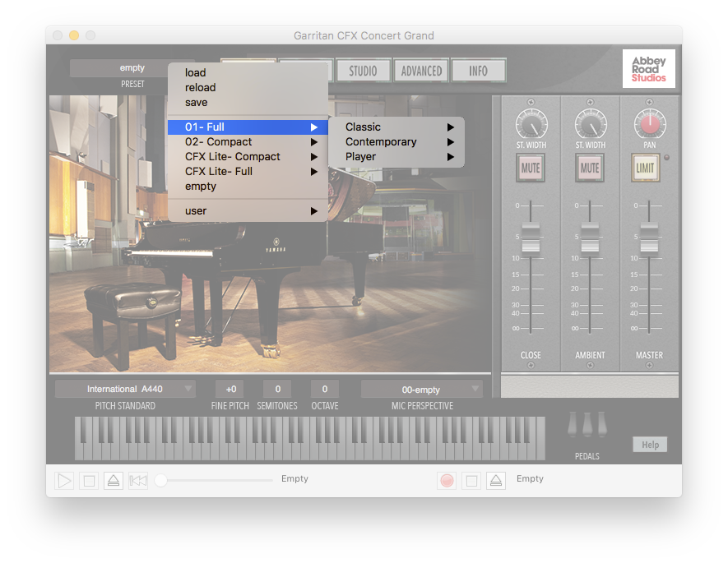Click the Fine Pitch value field

231,389
